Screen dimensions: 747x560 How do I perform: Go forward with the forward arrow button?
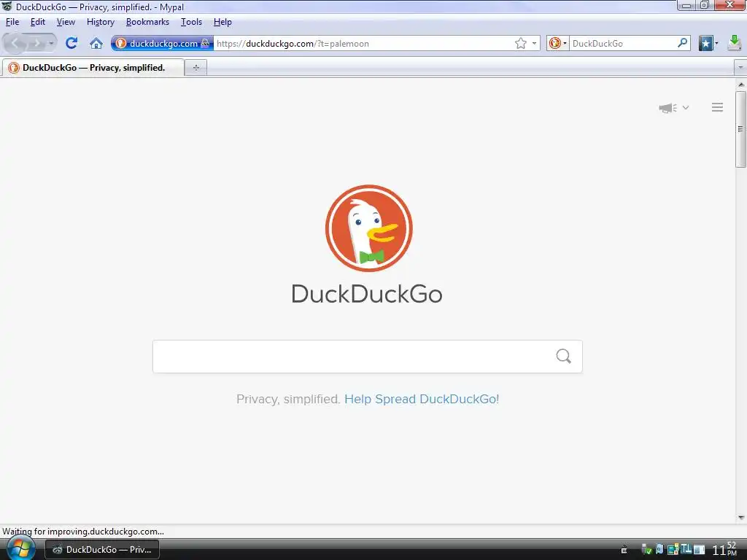pos(36,43)
